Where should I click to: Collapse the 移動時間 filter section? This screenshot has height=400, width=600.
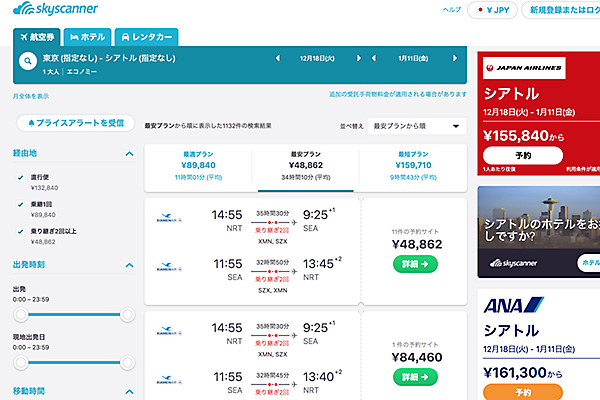129,392
